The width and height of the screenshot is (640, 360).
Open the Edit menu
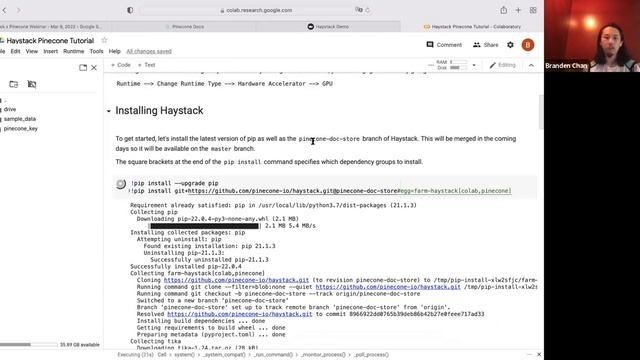click(15, 51)
